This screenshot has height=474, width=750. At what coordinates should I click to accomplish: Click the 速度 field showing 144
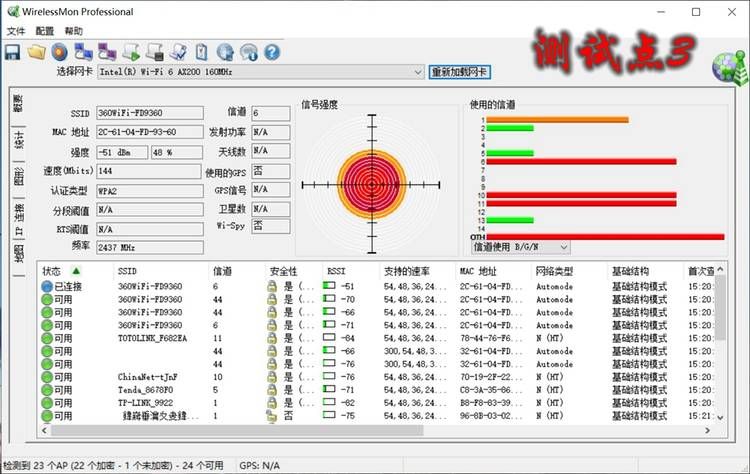tap(149, 171)
